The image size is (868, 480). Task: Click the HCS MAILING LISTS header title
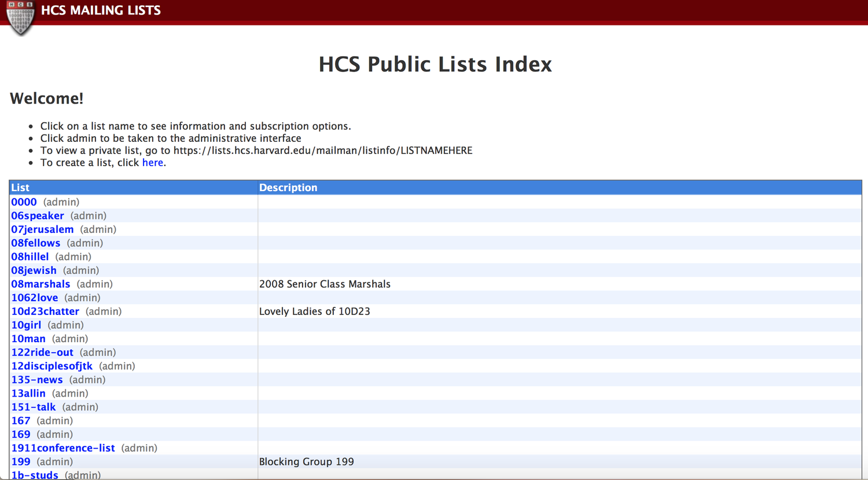pyautogui.click(x=101, y=10)
